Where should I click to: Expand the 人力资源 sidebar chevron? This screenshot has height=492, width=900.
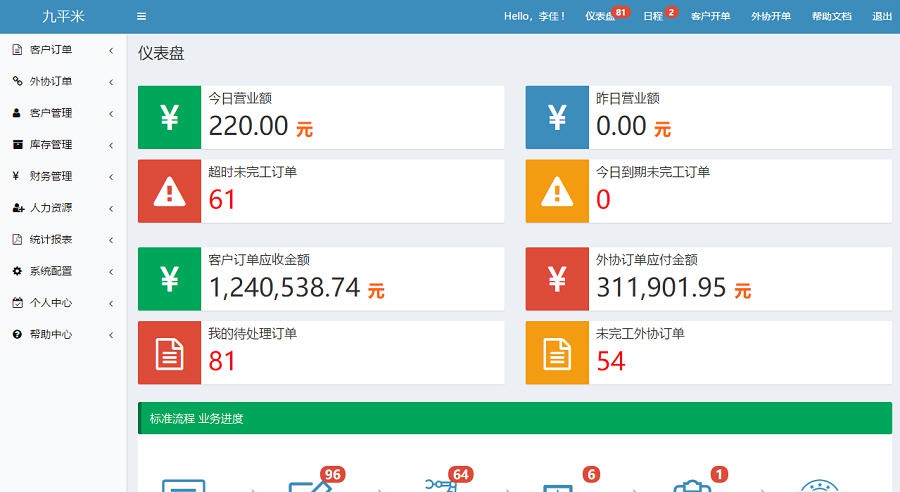coord(111,208)
